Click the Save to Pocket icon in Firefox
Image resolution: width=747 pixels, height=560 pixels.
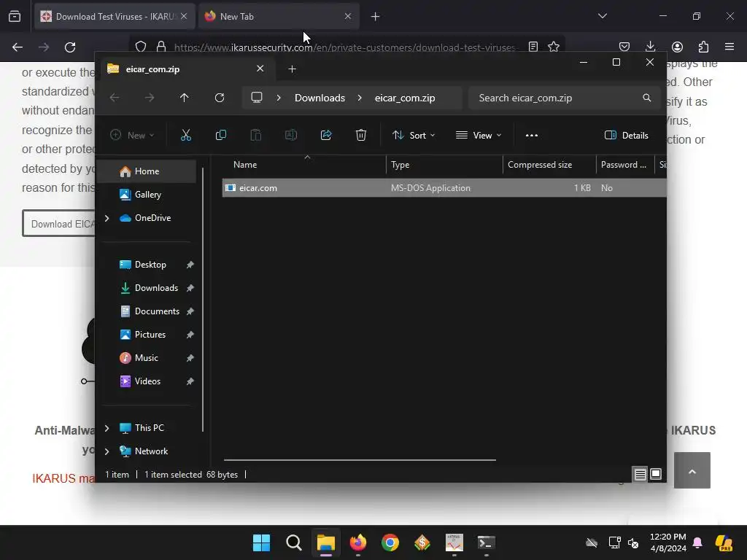(x=624, y=47)
